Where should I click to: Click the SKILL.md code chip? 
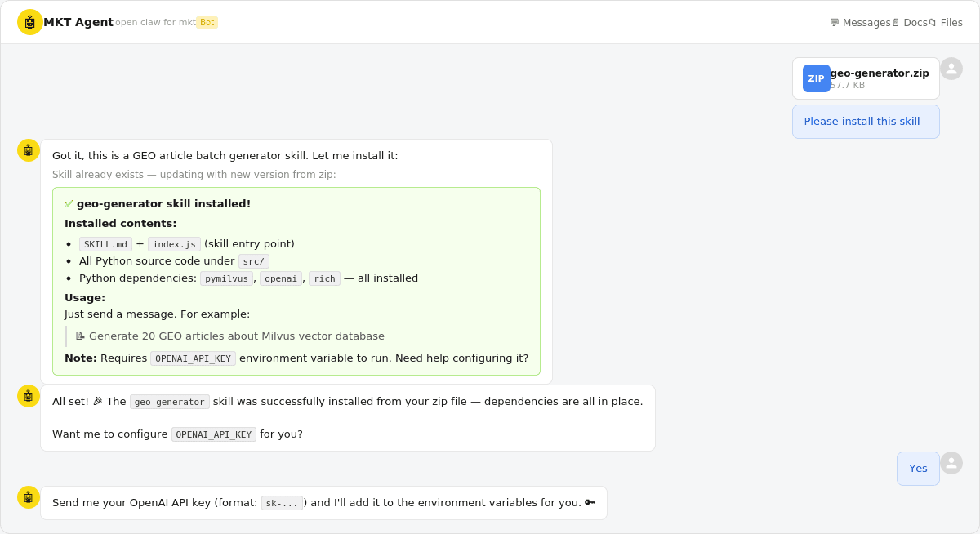[105, 243]
